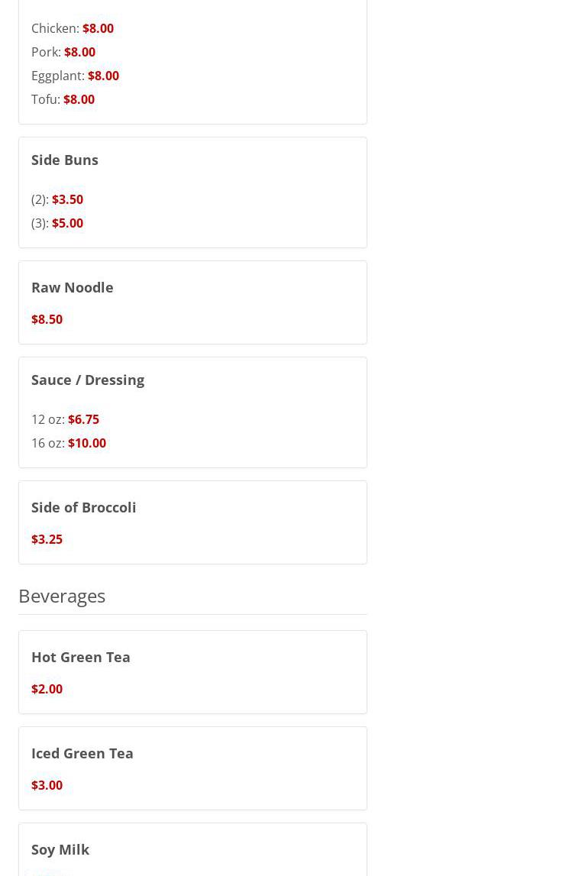Open the Raw Noodle item
This screenshot has height=876, width=588.
72,287
